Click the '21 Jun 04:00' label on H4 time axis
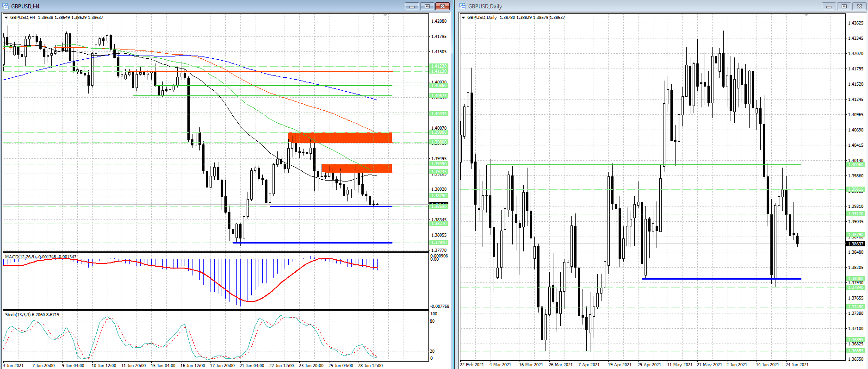 252,365
